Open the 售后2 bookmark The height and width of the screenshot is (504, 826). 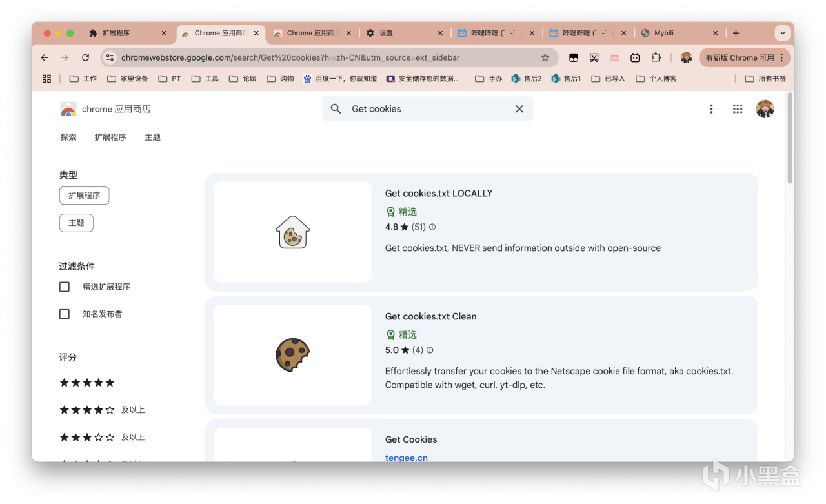pyautogui.click(x=527, y=79)
